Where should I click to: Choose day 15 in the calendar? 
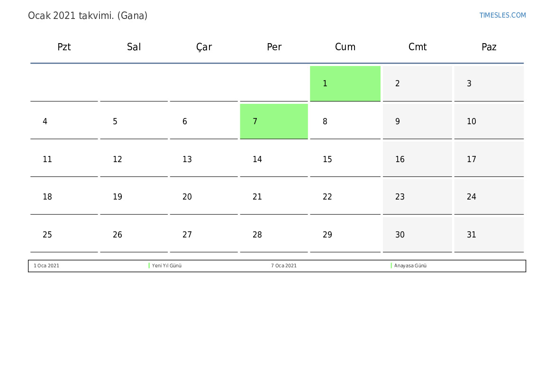(x=345, y=159)
